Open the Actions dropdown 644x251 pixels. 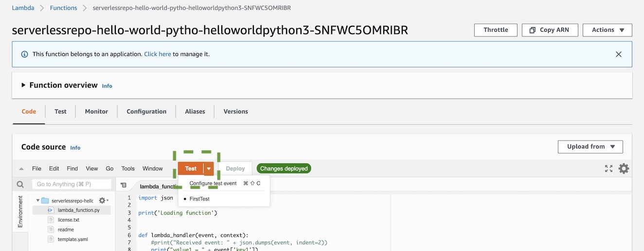[x=608, y=30]
